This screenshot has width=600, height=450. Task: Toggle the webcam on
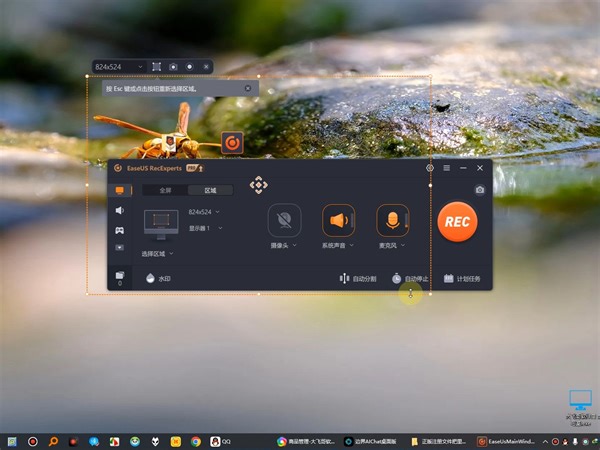click(284, 220)
